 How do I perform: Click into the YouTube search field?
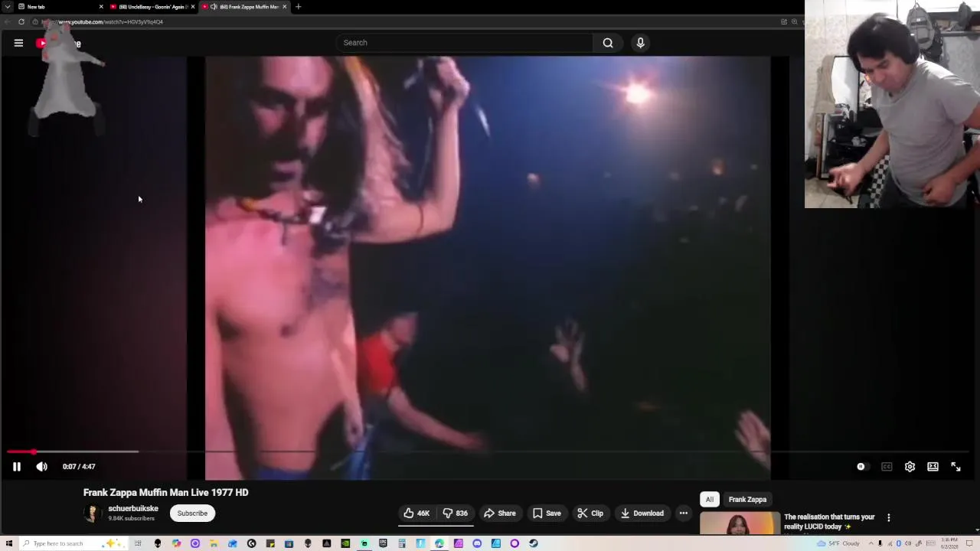point(465,43)
